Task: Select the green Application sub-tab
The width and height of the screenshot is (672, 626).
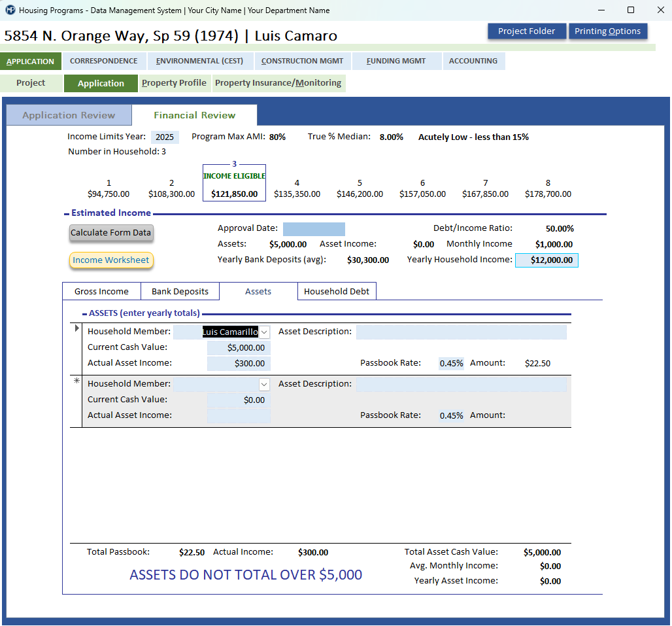Action: 101,83
